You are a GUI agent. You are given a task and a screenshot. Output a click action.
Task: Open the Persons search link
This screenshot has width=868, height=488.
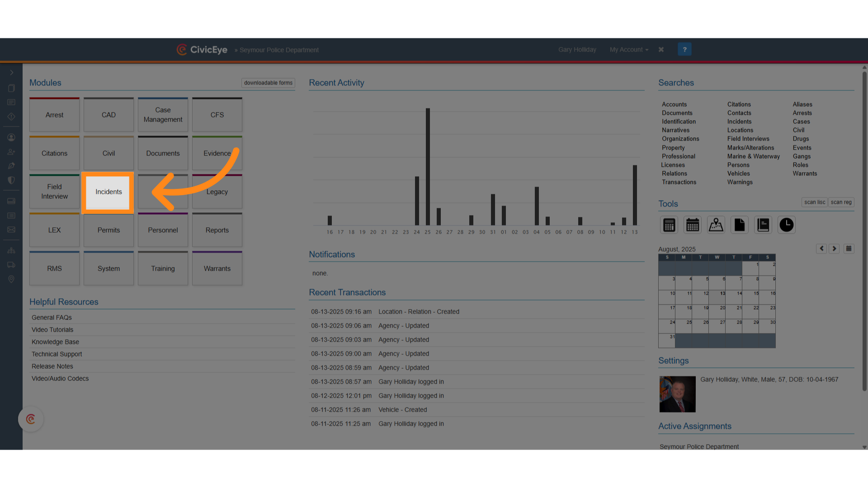click(738, 165)
